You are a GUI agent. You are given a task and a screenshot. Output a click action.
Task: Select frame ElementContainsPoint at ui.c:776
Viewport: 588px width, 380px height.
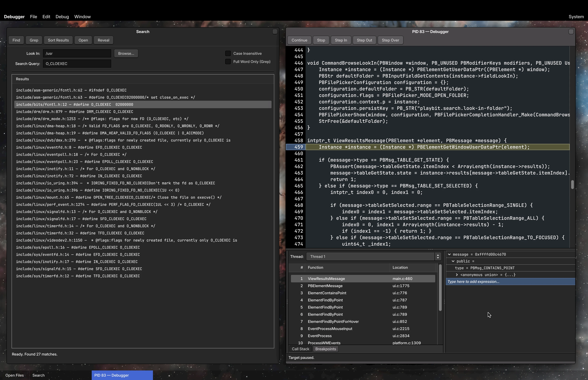click(x=363, y=293)
